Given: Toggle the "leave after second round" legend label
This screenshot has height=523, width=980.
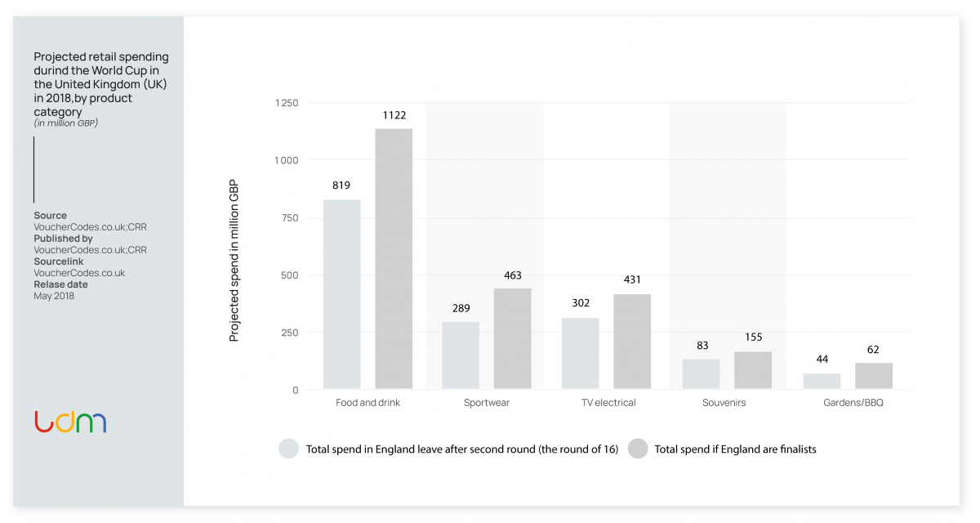Looking at the screenshot, I should click(462, 449).
